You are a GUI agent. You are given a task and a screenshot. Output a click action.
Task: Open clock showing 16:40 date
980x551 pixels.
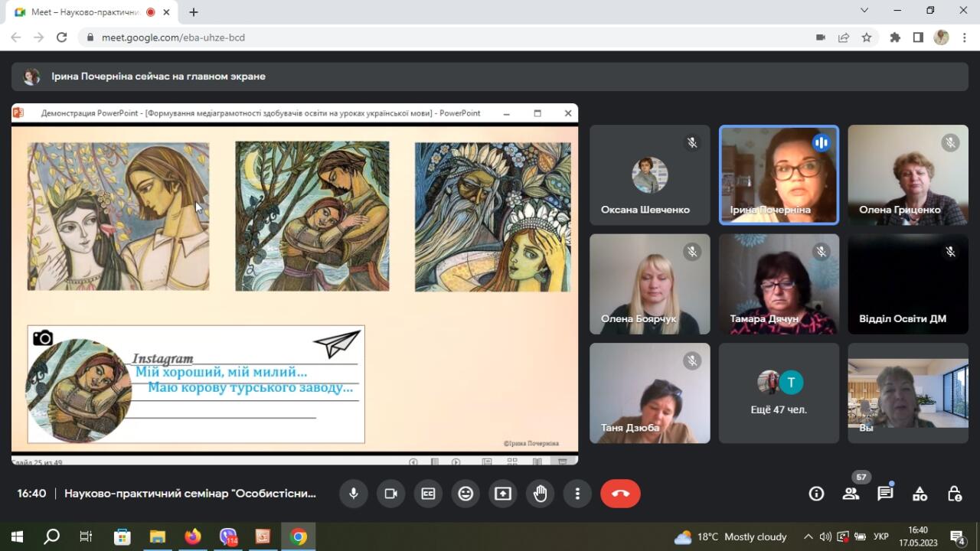coord(918,536)
